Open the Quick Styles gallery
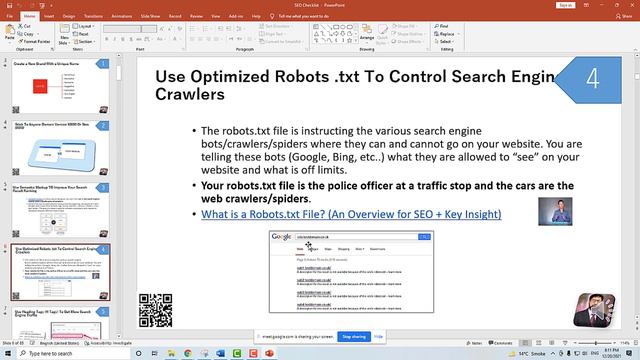The image size is (640, 360). (x=382, y=34)
